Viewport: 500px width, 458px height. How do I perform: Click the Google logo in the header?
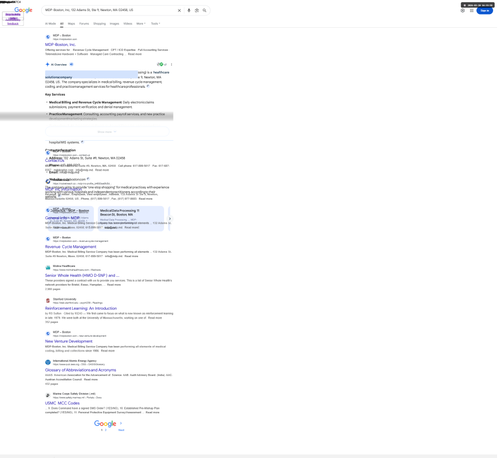pyautogui.click(x=23, y=10)
